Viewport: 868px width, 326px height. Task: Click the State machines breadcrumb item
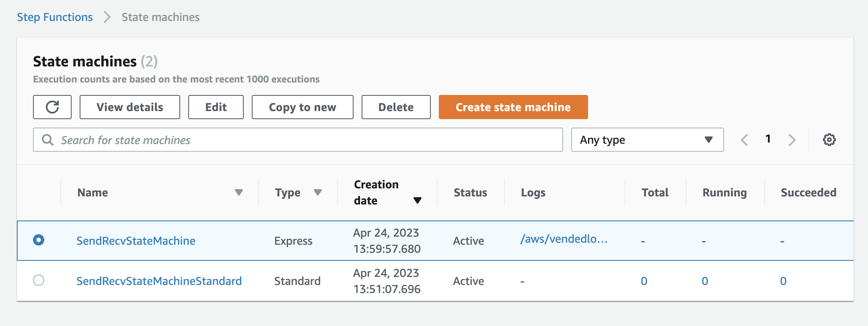tap(160, 17)
